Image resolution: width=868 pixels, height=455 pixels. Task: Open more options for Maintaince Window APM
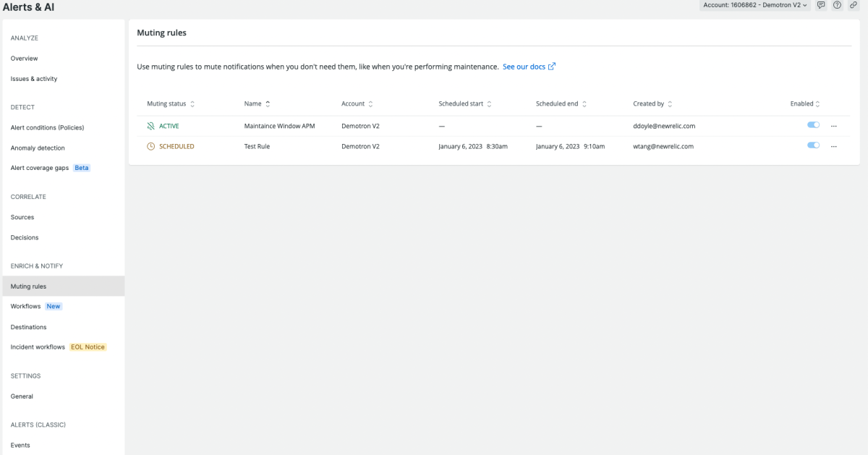pyautogui.click(x=833, y=126)
